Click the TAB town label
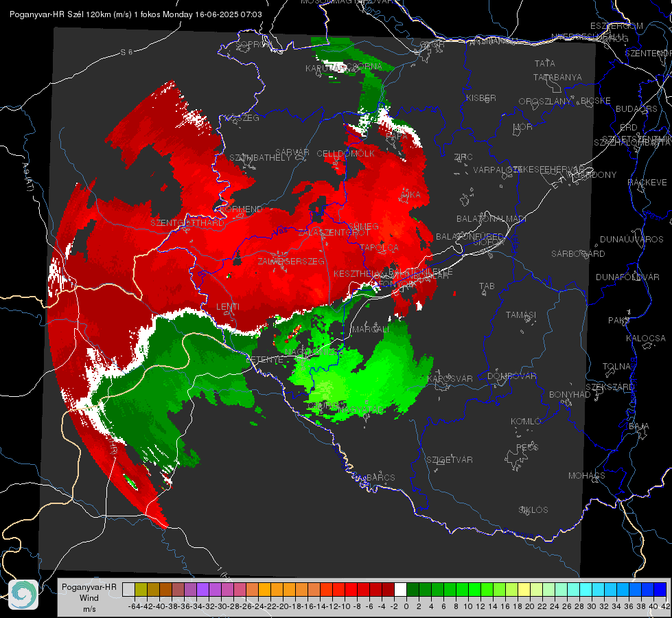672x618 pixels. 487,286
